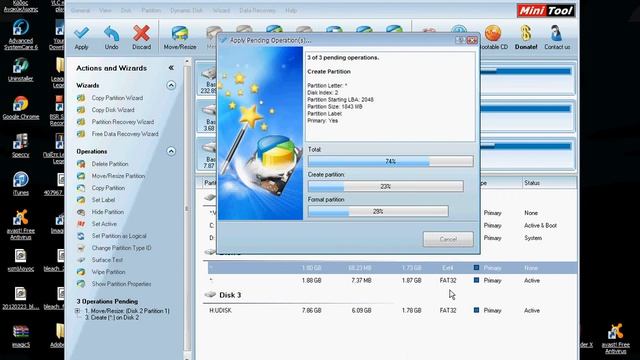Launch Copy Partition Wizard
The height and width of the screenshot is (360, 640).
click(117, 98)
